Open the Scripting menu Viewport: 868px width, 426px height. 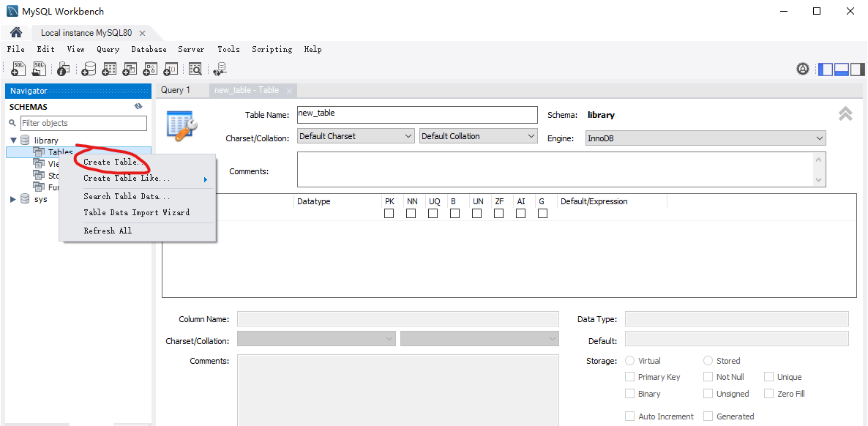click(x=272, y=49)
